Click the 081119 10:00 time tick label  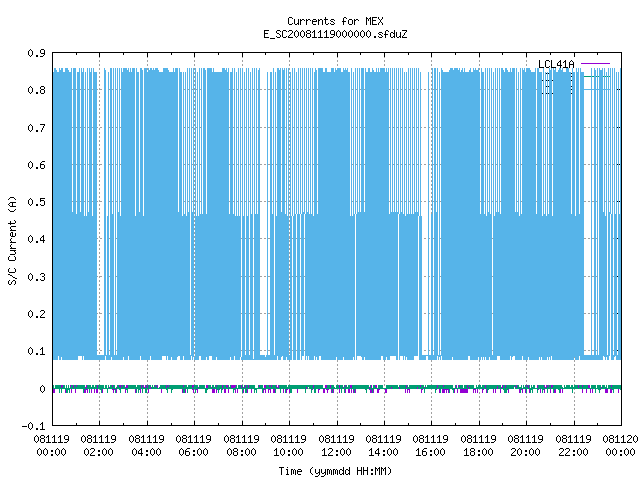288,446
